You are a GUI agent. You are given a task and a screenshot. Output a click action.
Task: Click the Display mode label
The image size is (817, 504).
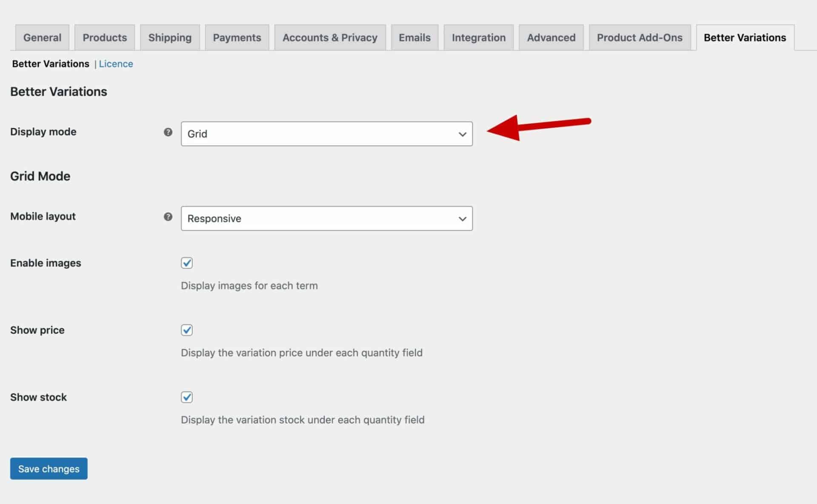coord(43,132)
